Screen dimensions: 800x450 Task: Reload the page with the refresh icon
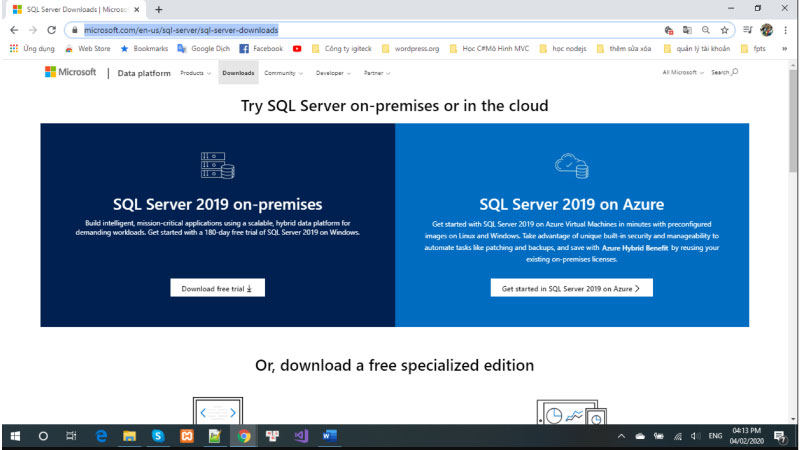[x=52, y=30]
